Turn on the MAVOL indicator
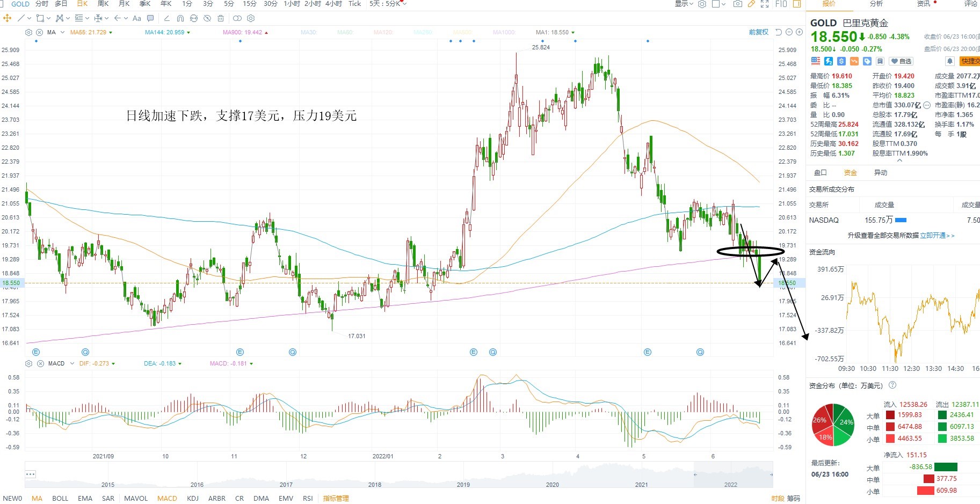The image size is (980, 504). click(136, 498)
